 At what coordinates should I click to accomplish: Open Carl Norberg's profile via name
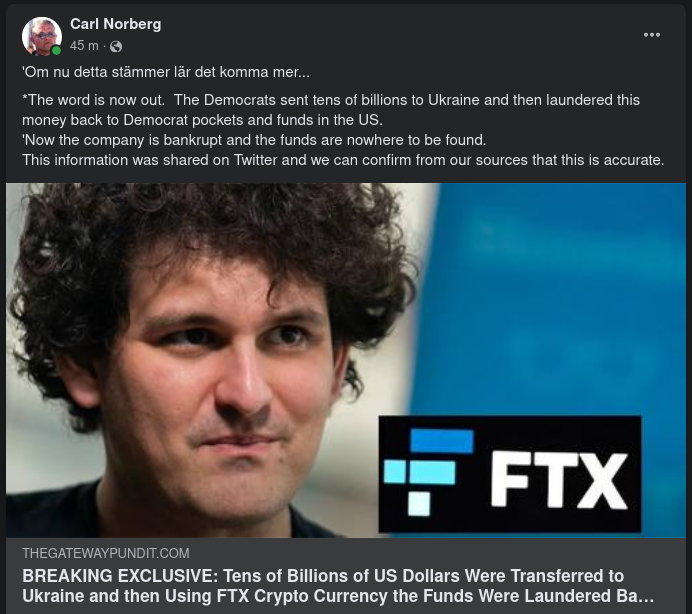tap(116, 24)
